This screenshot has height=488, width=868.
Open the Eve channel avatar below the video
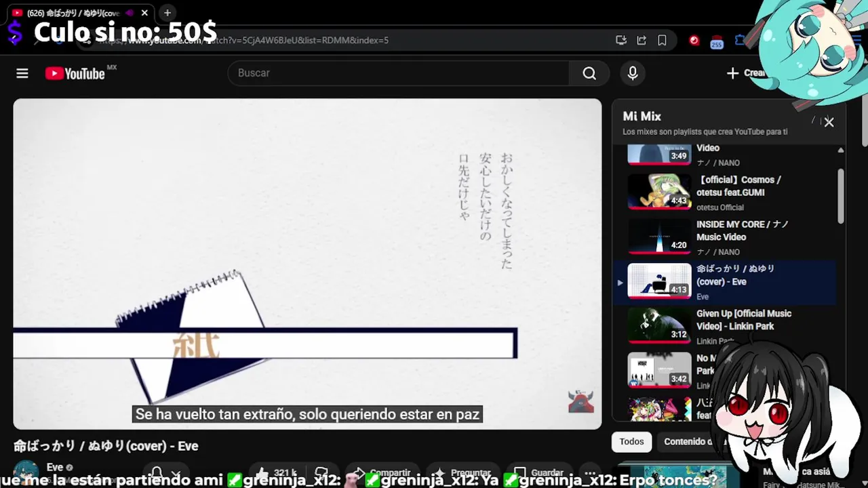pos(26,472)
